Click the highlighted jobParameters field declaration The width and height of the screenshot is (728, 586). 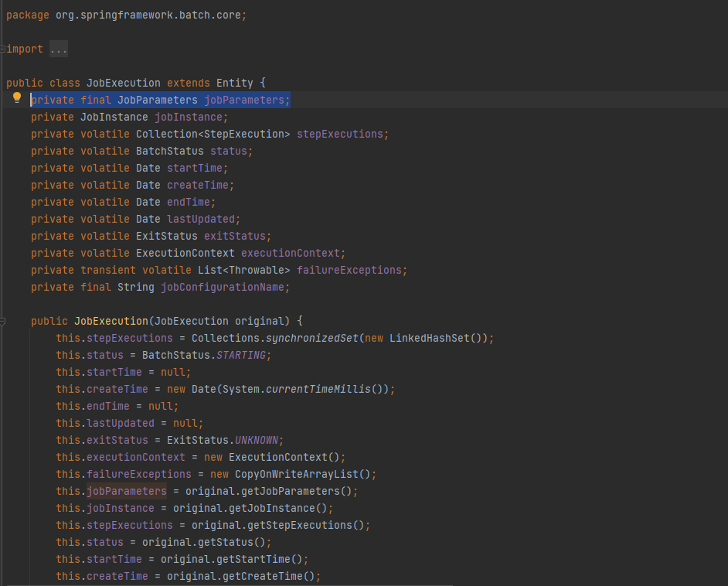tap(161, 100)
